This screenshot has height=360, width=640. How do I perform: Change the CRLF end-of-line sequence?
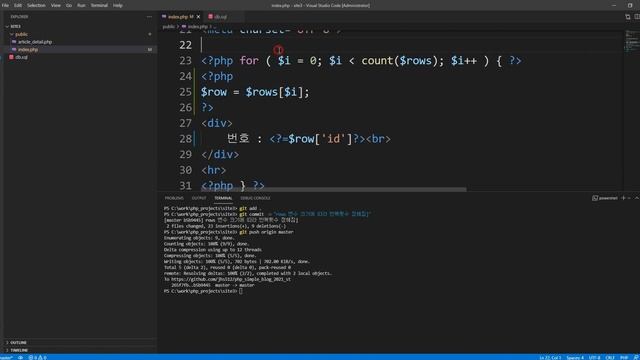point(610,357)
